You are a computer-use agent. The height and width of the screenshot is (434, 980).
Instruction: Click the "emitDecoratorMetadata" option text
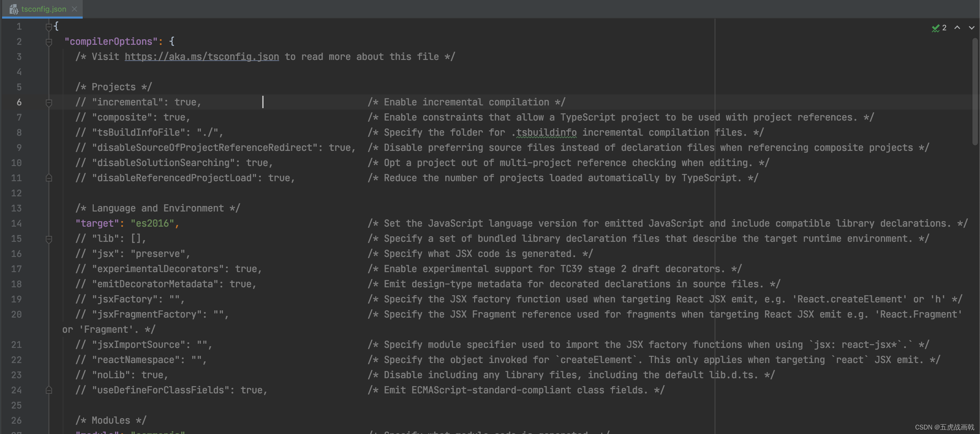coord(166,284)
